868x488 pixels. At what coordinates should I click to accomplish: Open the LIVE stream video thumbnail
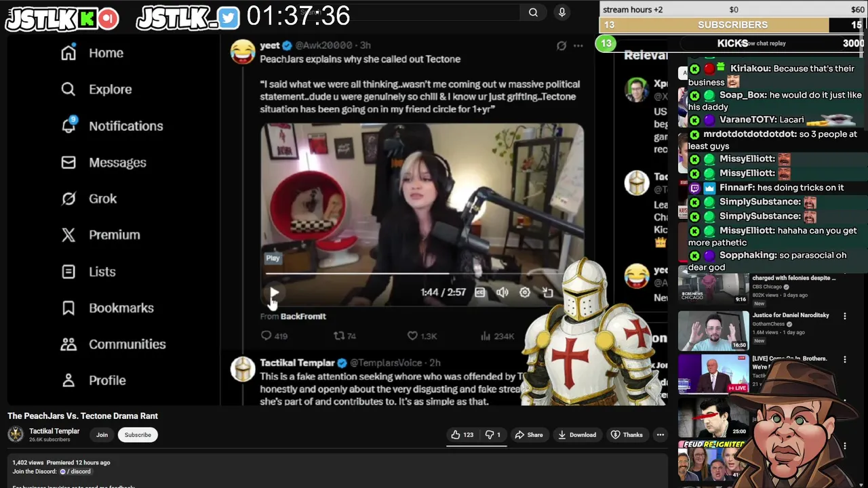[x=713, y=373]
